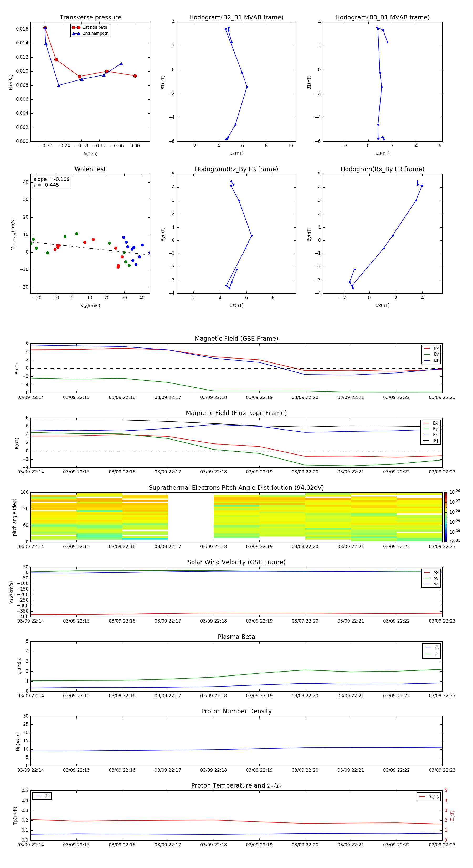Select the βp entry in Plasma Beta legend
Screen dimensions: 473x868
[431, 647]
